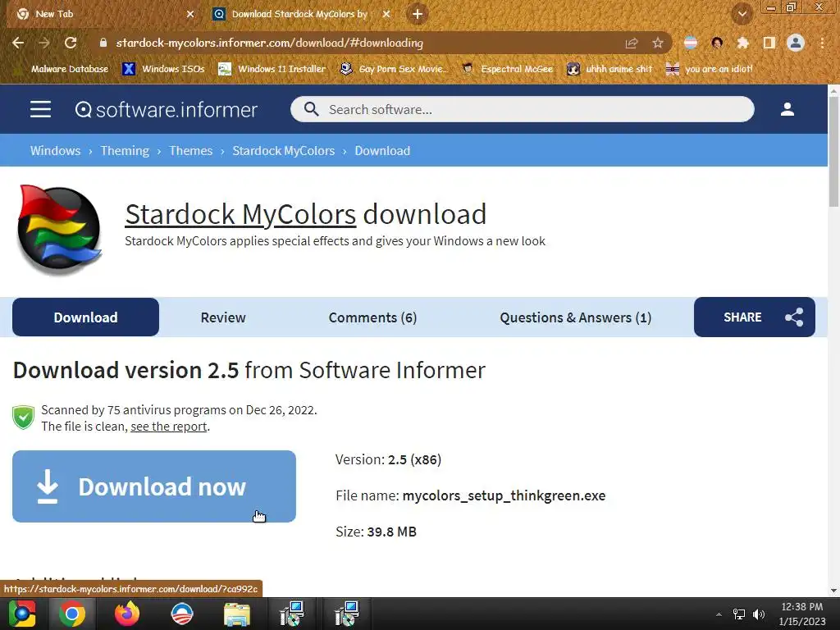Viewport: 840px width, 630px height.
Task: Go to Windows breadcrumb link
Action: pyautogui.click(x=55, y=151)
